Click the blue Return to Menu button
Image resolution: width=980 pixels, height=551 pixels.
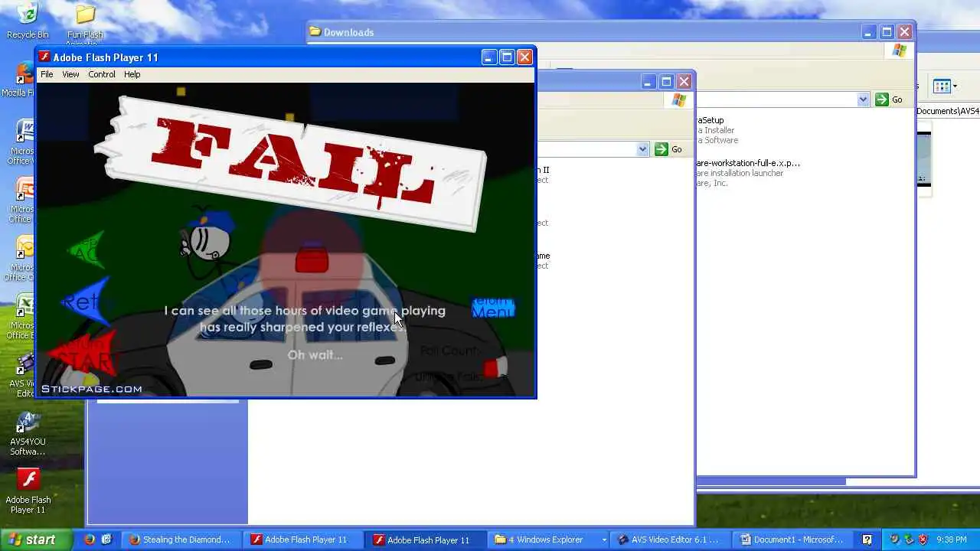[x=492, y=308]
